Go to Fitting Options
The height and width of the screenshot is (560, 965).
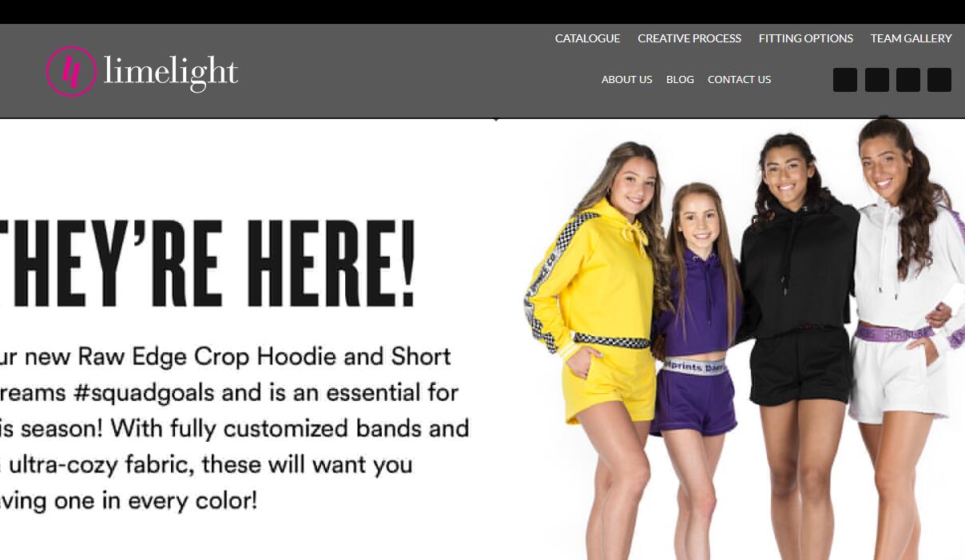806,38
